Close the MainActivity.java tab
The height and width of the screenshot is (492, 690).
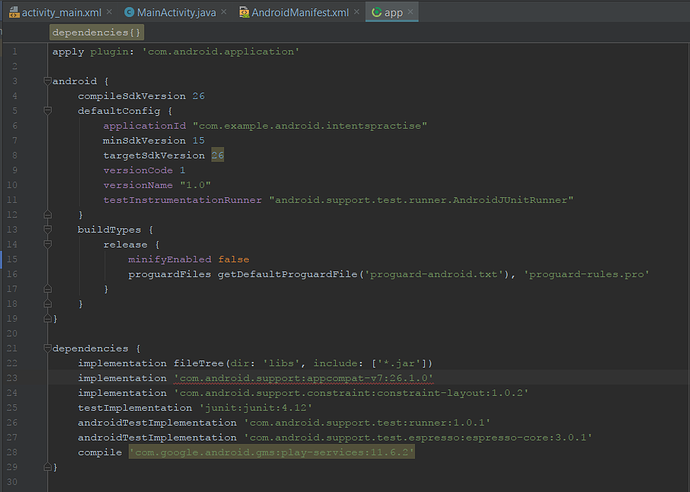point(224,12)
